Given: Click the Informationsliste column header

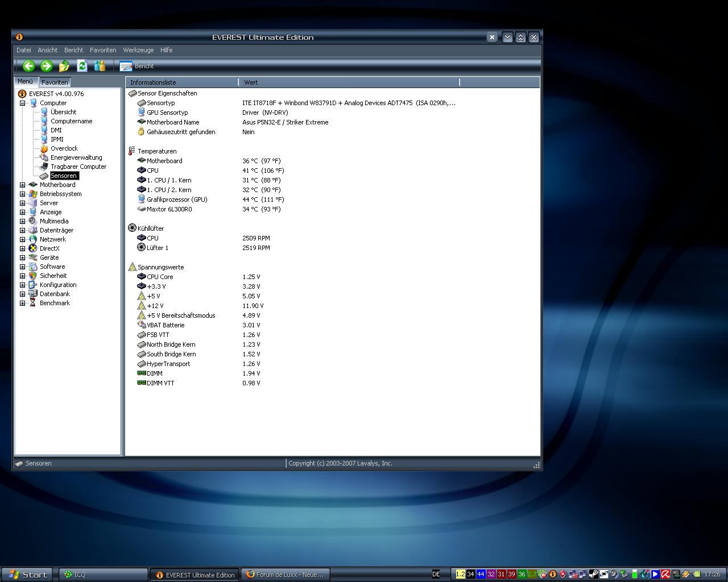Looking at the screenshot, I should pos(182,82).
